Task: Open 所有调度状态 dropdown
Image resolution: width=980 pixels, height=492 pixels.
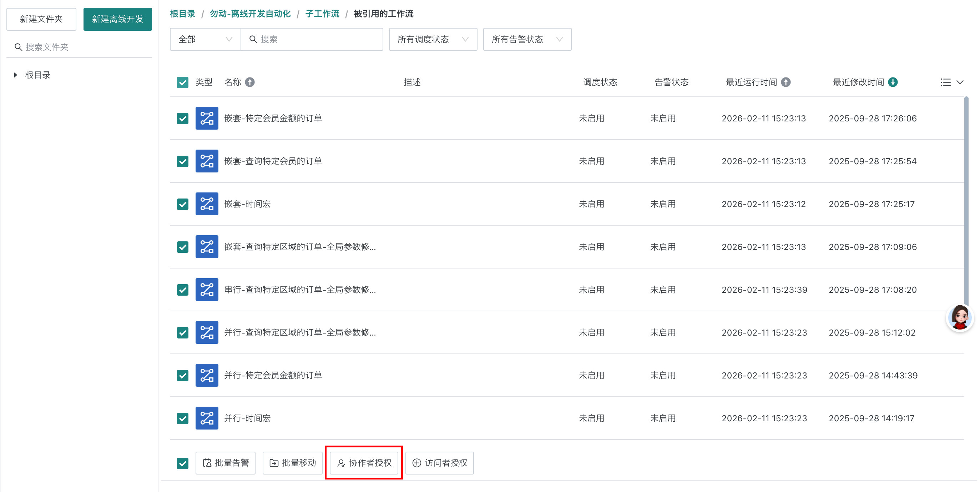Action: tap(433, 39)
